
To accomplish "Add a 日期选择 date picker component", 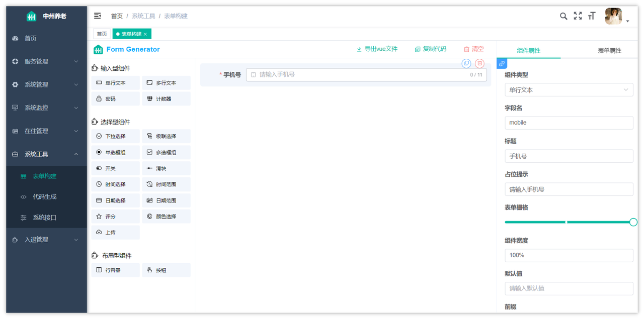I will pyautogui.click(x=116, y=200).
